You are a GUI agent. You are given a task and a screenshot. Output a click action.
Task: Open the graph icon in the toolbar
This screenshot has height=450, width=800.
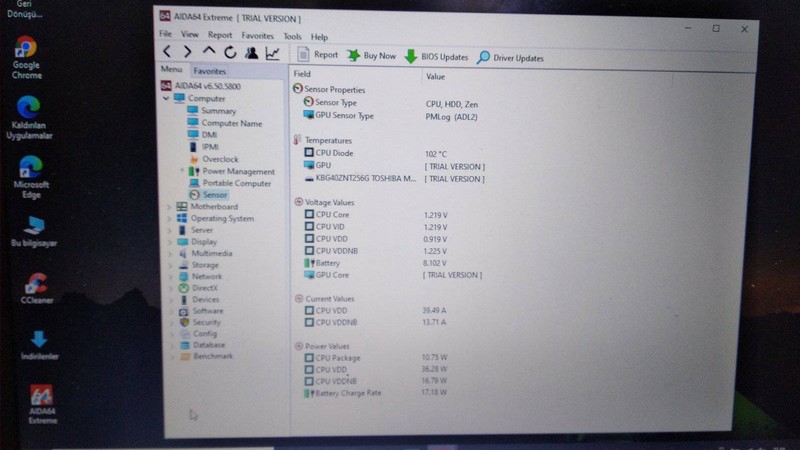[272, 53]
